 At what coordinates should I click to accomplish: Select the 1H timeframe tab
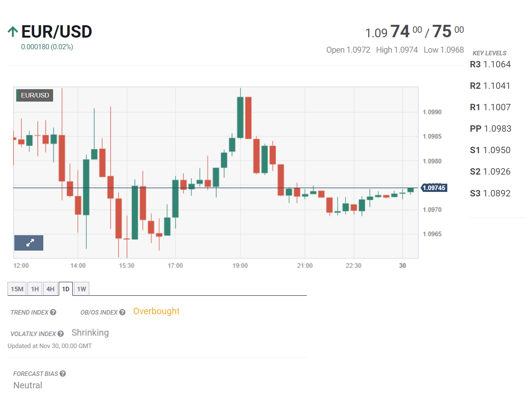coord(35,289)
